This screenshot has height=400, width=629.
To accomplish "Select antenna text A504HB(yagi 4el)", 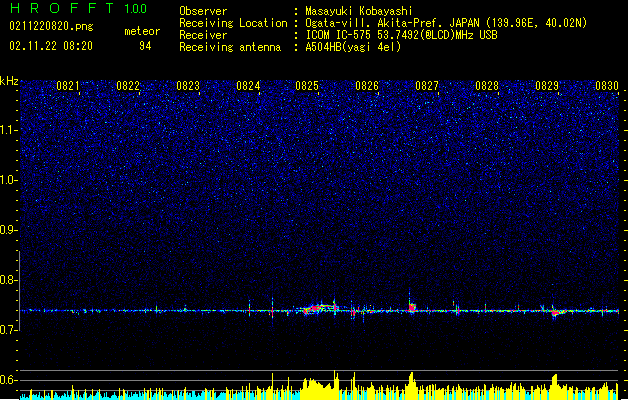I will pos(353,47).
